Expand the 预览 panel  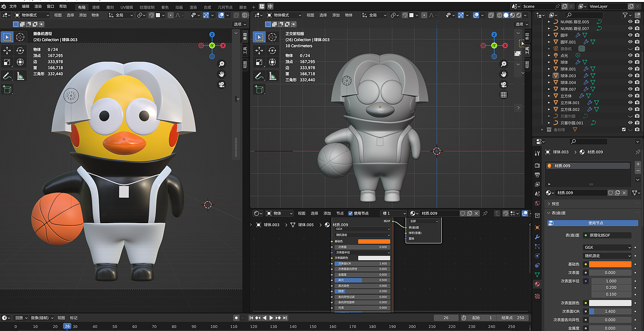coord(555,204)
